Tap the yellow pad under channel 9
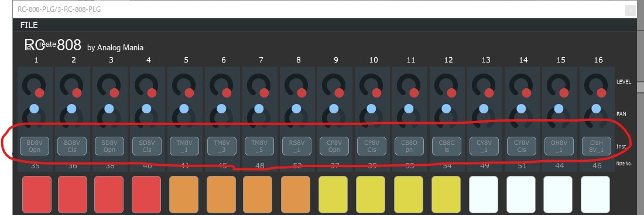644x215 pixels. coord(333,195)
